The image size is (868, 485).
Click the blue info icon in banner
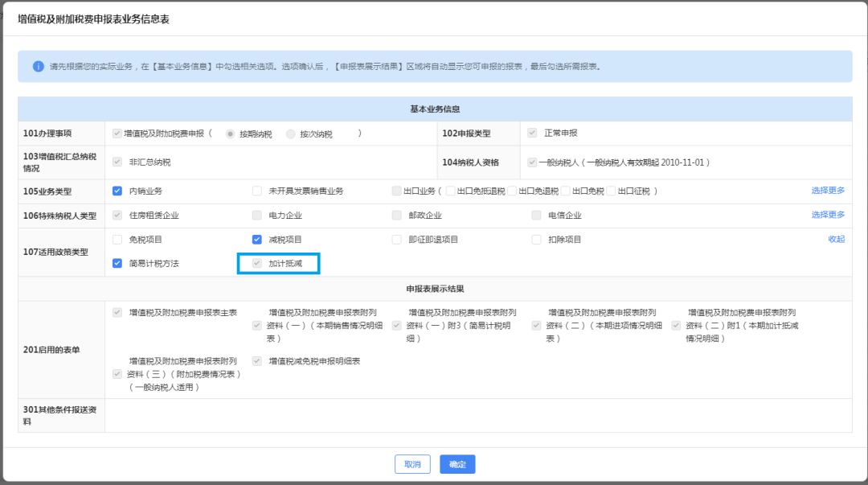tap(39, 67)
